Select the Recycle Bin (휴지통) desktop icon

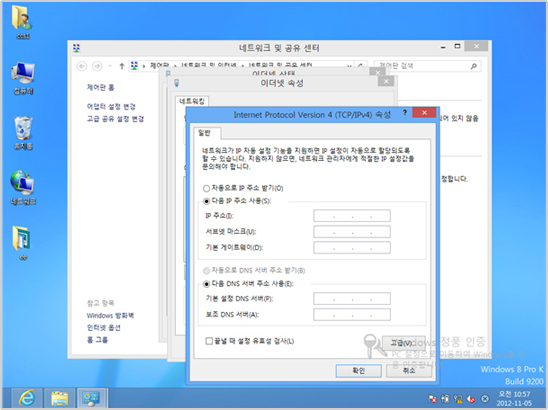coord(23,133)
